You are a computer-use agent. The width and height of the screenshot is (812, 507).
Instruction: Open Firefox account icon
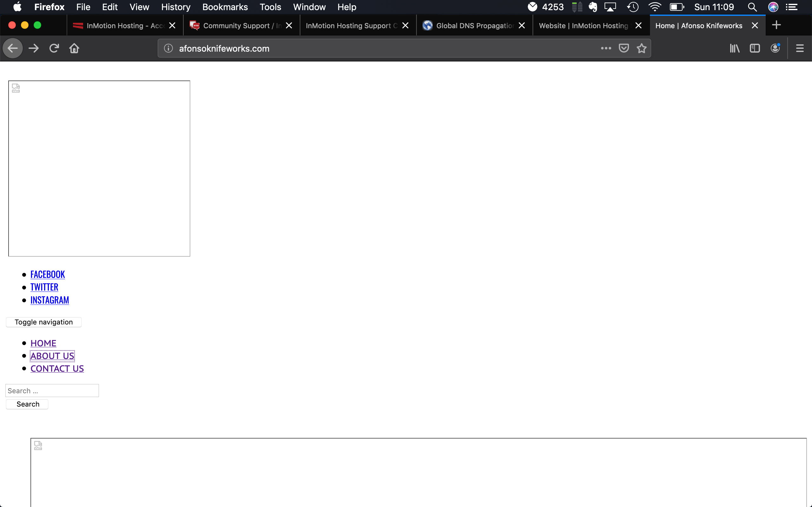[775, 48]
